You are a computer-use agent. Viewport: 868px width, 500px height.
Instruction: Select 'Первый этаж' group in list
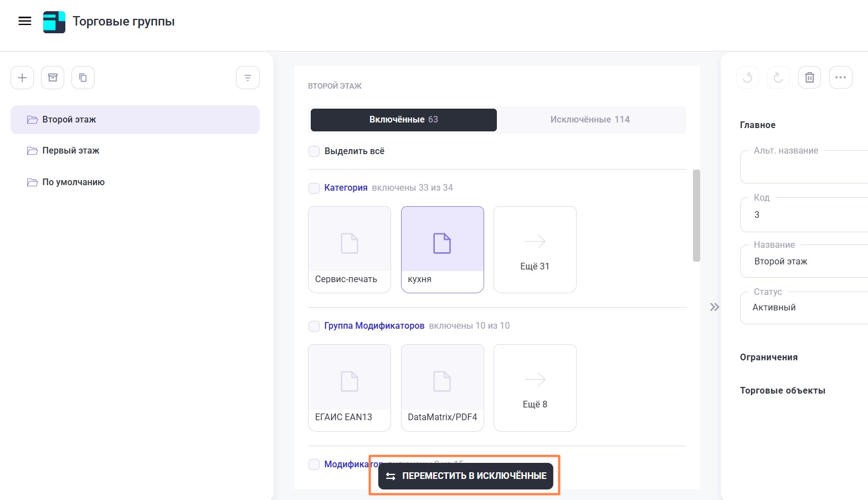pos(71,151)
